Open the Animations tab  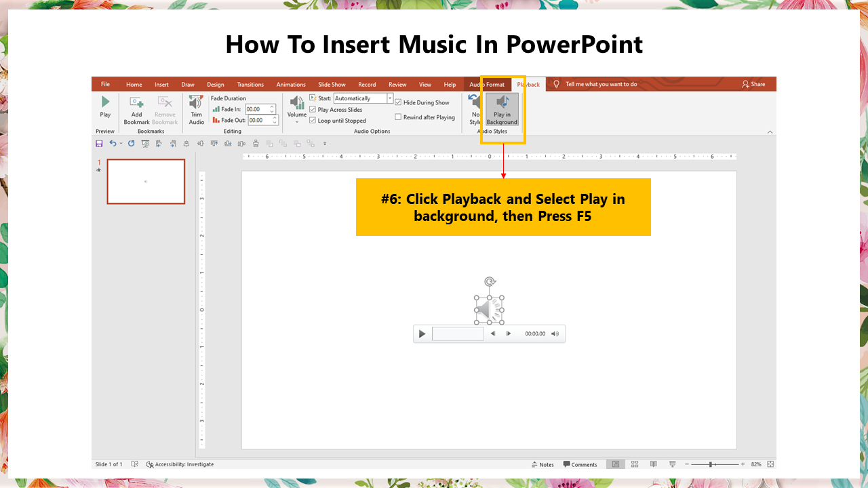click(291, 84)
